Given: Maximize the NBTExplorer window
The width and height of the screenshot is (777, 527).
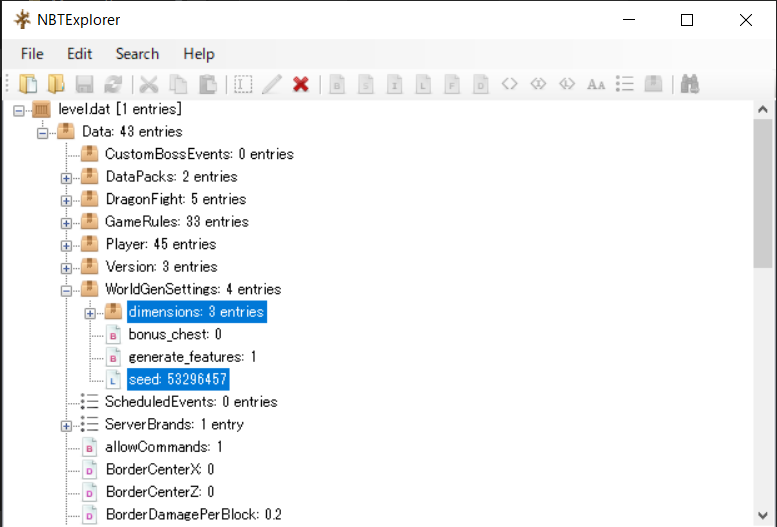Looking at the screenshot, I should pyautogui.click(x=687, y=20).
